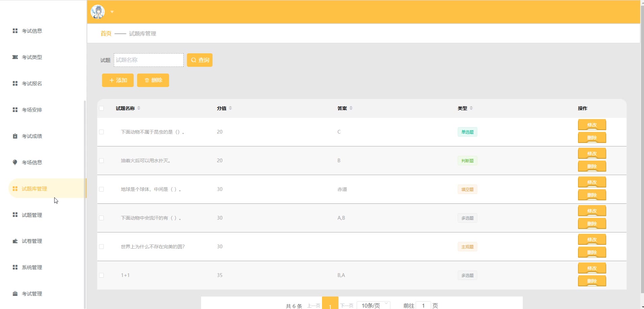This screenshot has width=644, height=309.
Task: Go to 系统管理 in sidebar
Action: pos(32,267)
